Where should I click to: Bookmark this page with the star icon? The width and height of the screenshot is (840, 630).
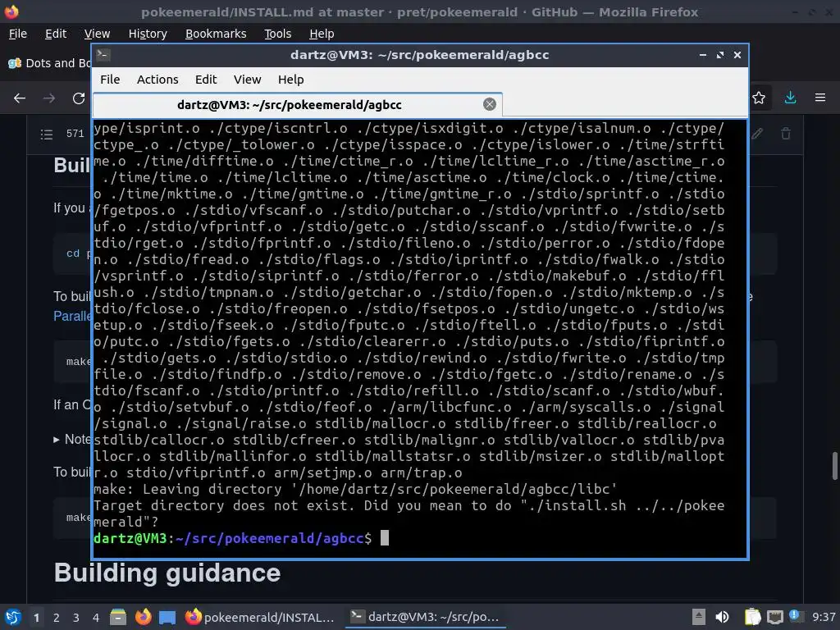759,98
